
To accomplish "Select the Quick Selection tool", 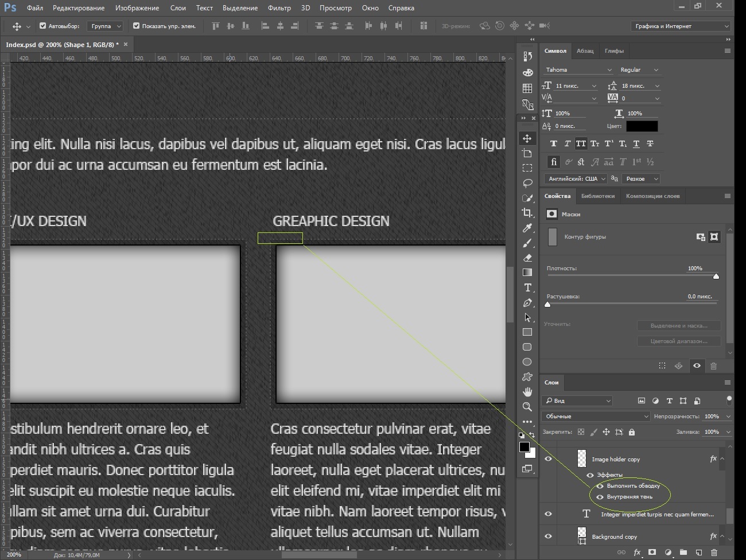I will coord(527,198).
